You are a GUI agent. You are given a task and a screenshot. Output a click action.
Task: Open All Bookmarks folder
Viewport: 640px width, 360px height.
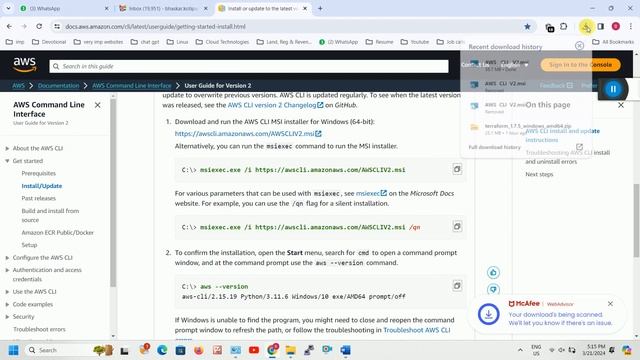pos(613,42)
